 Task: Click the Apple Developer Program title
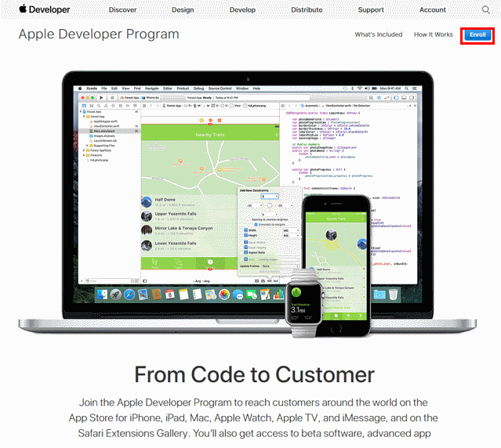[99, 34]
